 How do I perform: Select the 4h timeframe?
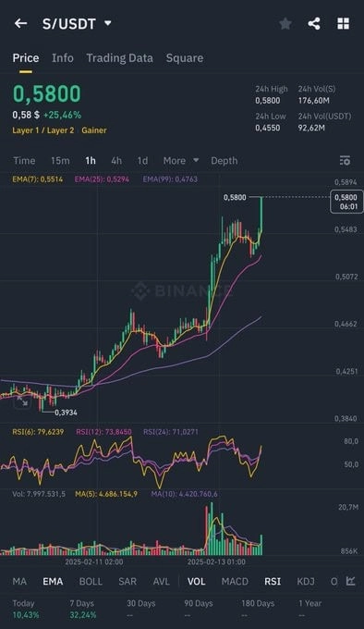point(116,160)
